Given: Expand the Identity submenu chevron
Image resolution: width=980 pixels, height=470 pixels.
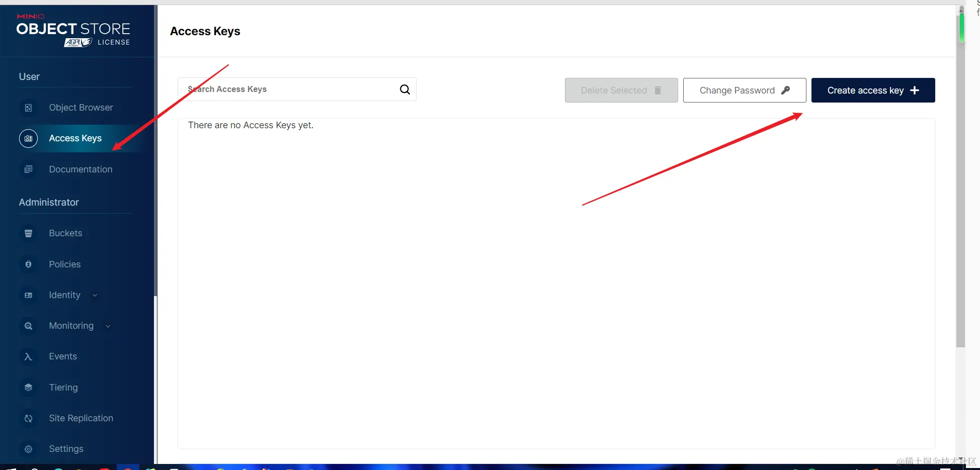Looking at the screenshot, I should click(x=95, y=296).
